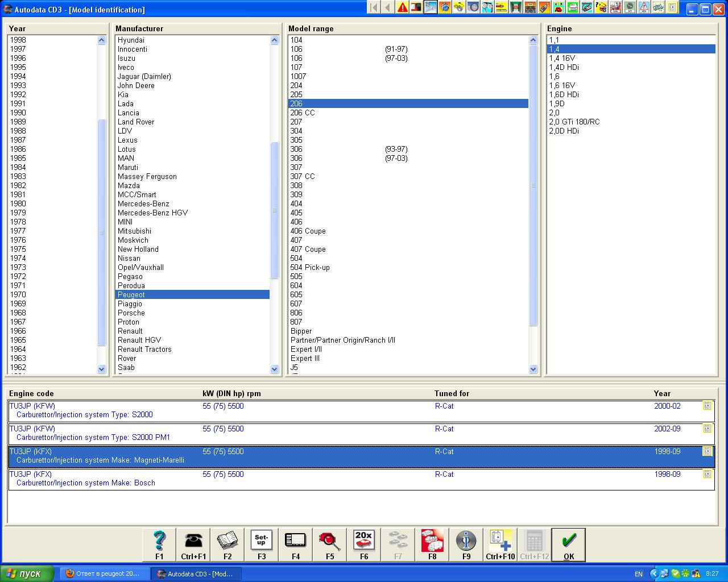Click Autodata CD3 taskbar button
Viewport: 728px width, 582px height.
point(197,573)
